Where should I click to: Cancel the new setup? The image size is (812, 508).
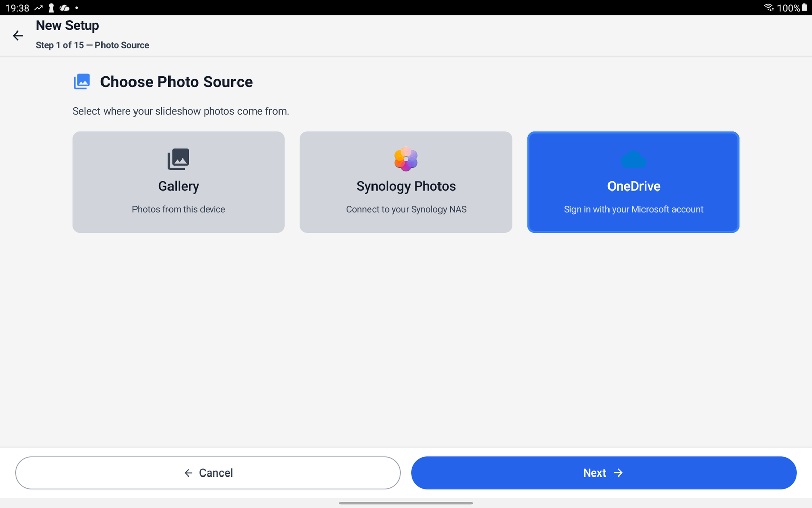point(208,473)
